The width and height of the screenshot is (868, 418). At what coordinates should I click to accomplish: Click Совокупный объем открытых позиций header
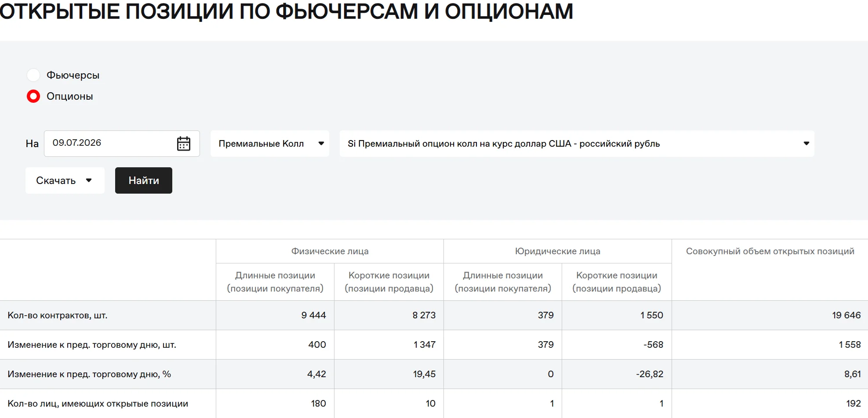tap(770, 251)
